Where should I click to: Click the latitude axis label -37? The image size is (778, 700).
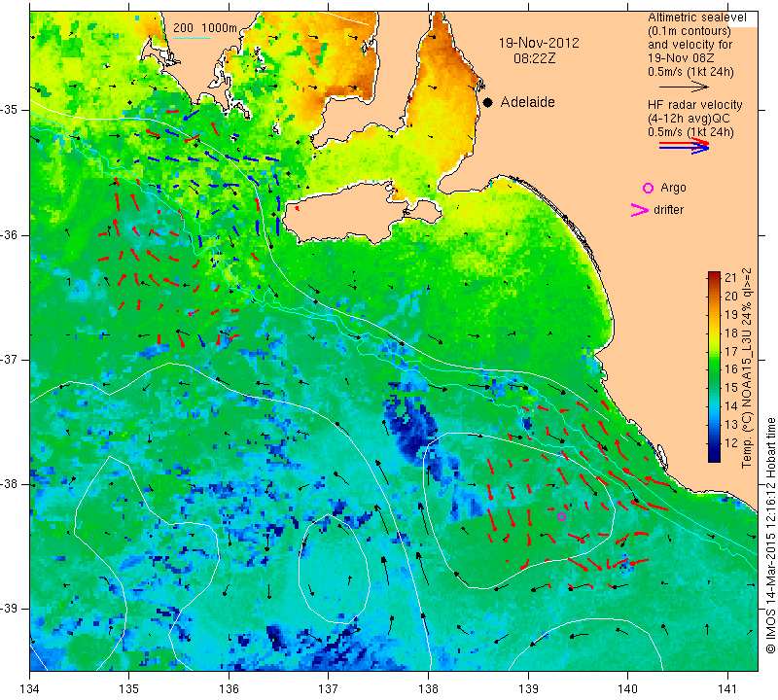pos(10,360)
